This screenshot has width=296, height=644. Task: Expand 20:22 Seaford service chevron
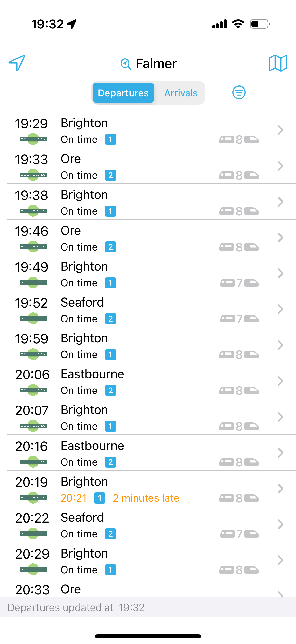coord(280,524)
